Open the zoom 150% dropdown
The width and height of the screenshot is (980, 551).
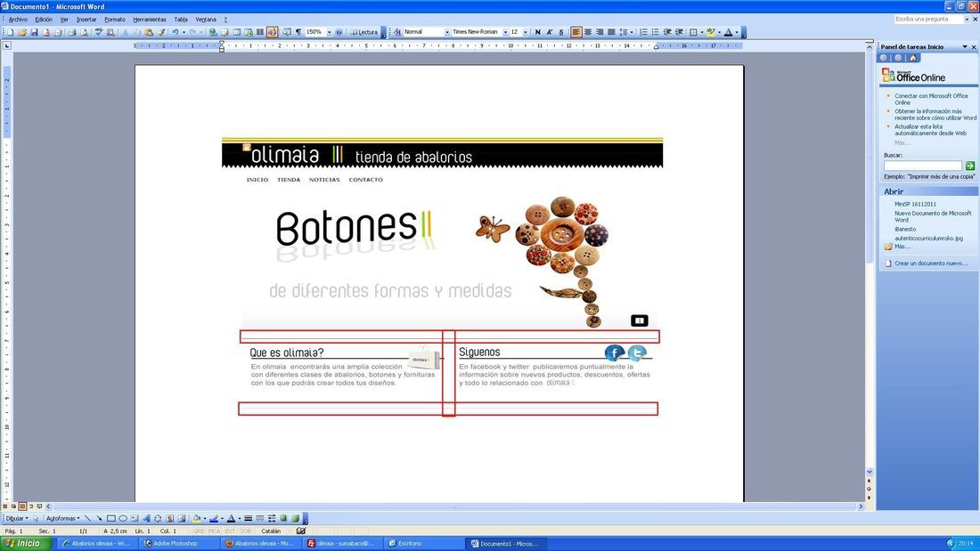[330, 32]
